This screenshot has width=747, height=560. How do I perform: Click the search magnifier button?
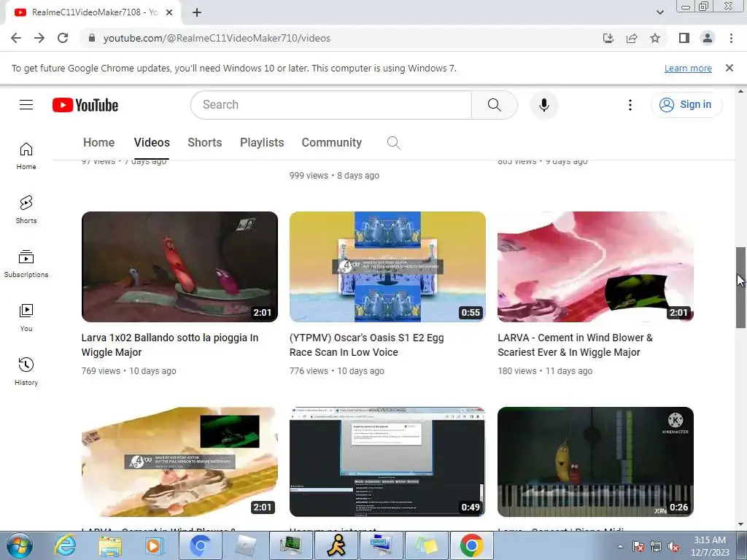click(x=494, y=105)
